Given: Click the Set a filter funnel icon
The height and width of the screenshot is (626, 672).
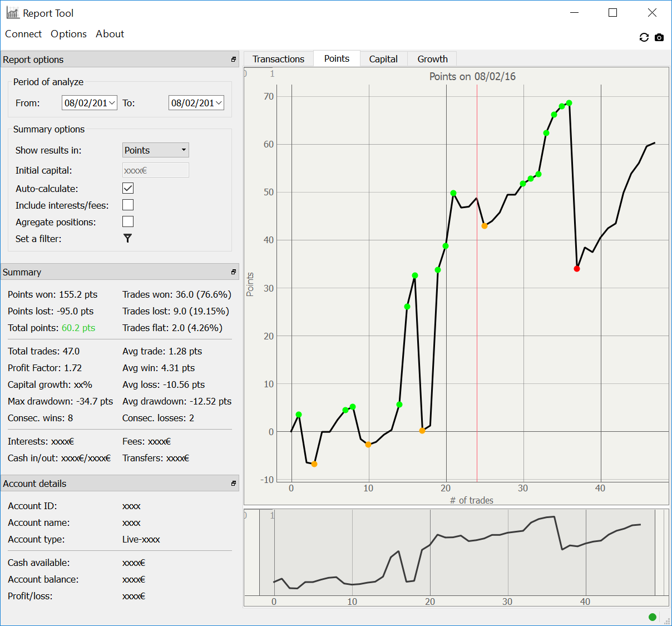Looking at the screenshot, I should coord(128,238).
